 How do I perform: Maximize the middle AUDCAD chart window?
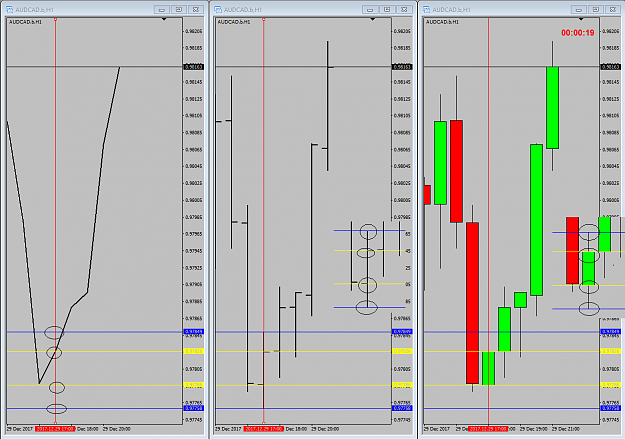coord(387,10)
